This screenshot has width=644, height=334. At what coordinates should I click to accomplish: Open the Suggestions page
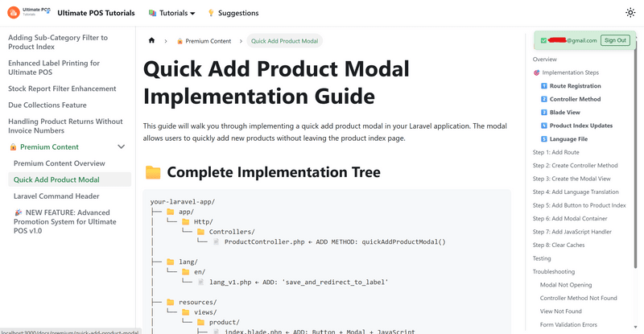coord(233,14)
